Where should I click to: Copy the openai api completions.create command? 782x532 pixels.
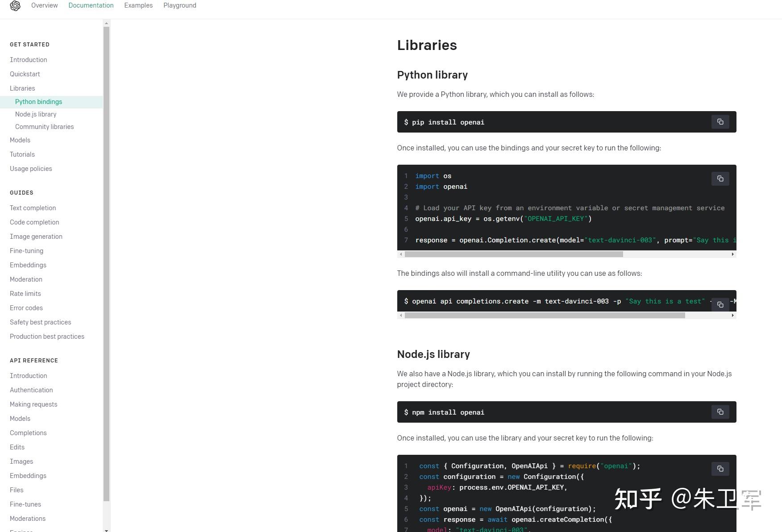720,304
